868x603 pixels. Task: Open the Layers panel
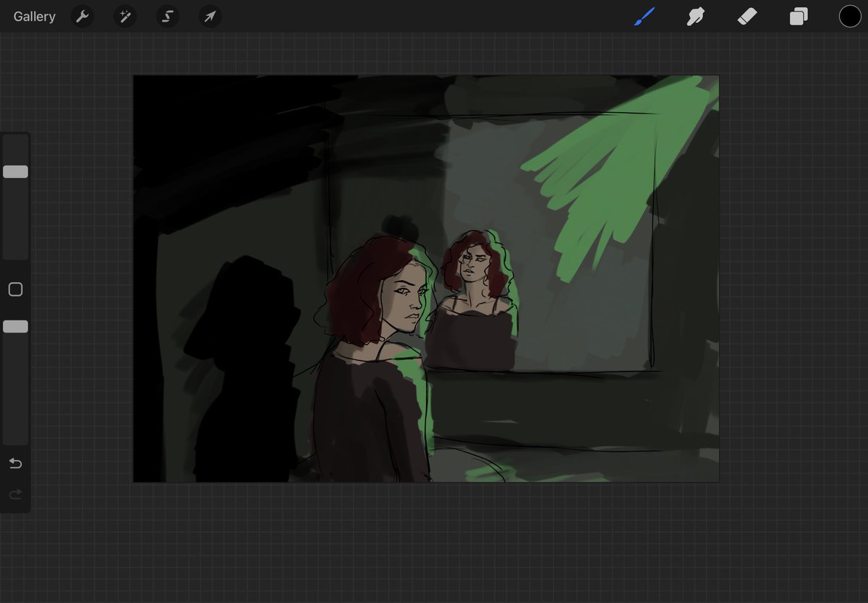coord(799,16)
